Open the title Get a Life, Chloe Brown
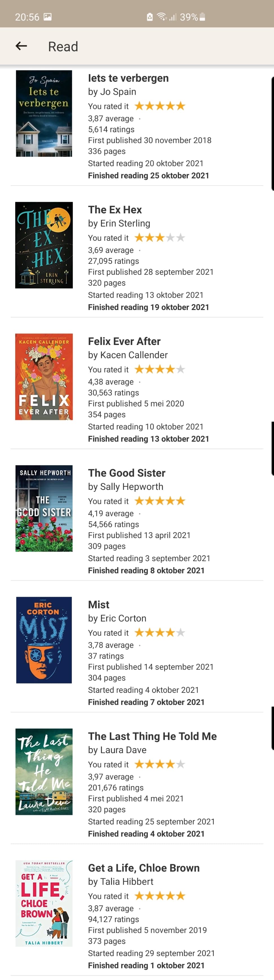The width and height of the screenshot is (274, 980). [x=144, y=868]
